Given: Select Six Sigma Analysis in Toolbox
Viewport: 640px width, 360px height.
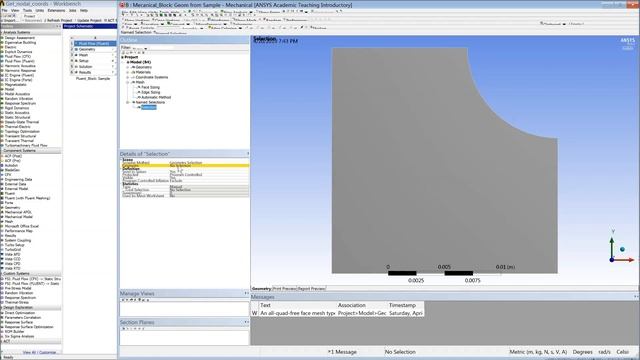Looking at the screenshot, I should [x=19, y=336].
